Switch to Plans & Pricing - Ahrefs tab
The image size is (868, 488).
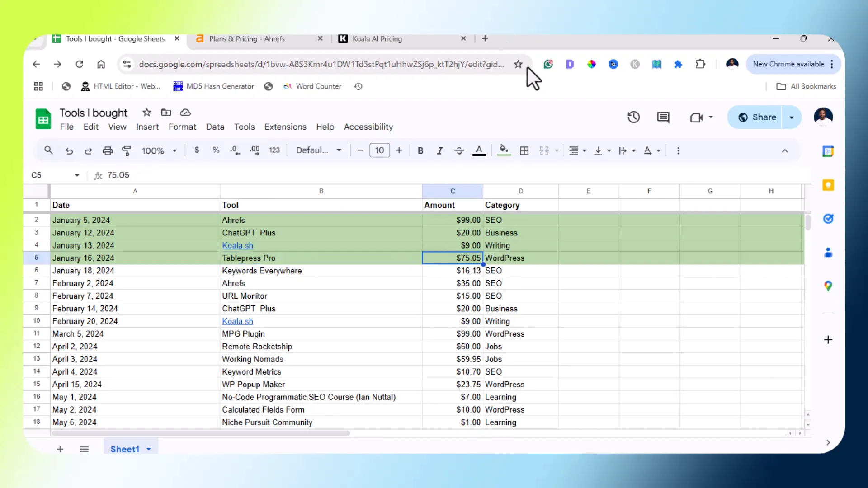(247, 39)
